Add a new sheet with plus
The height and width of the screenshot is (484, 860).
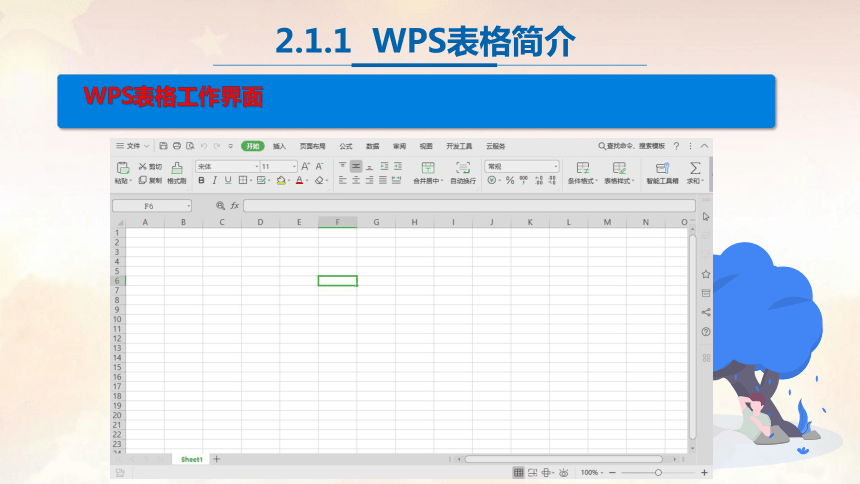(x=217, y=459)
